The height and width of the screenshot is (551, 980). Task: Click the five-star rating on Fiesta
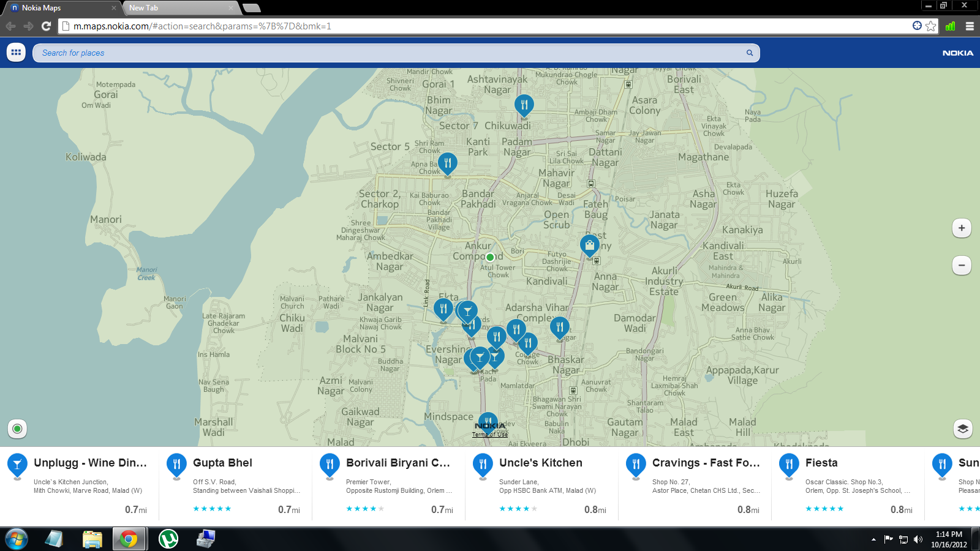825,508
